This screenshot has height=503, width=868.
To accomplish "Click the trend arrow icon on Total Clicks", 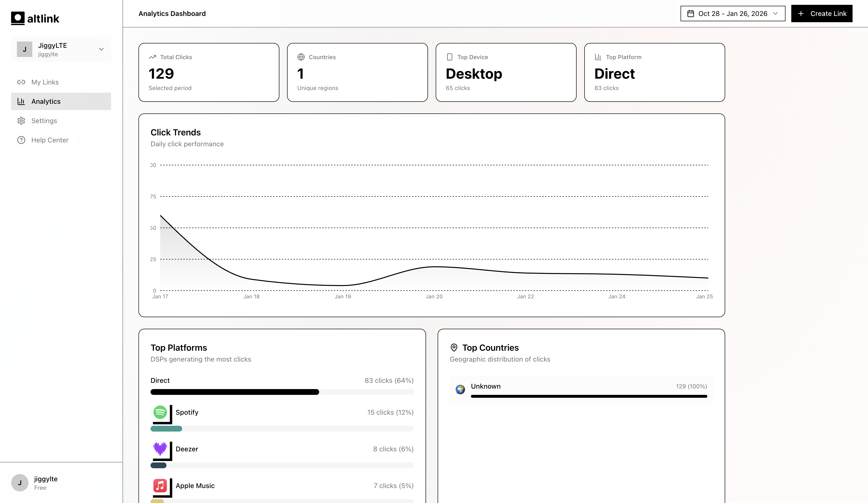I will tap(153, 57).
